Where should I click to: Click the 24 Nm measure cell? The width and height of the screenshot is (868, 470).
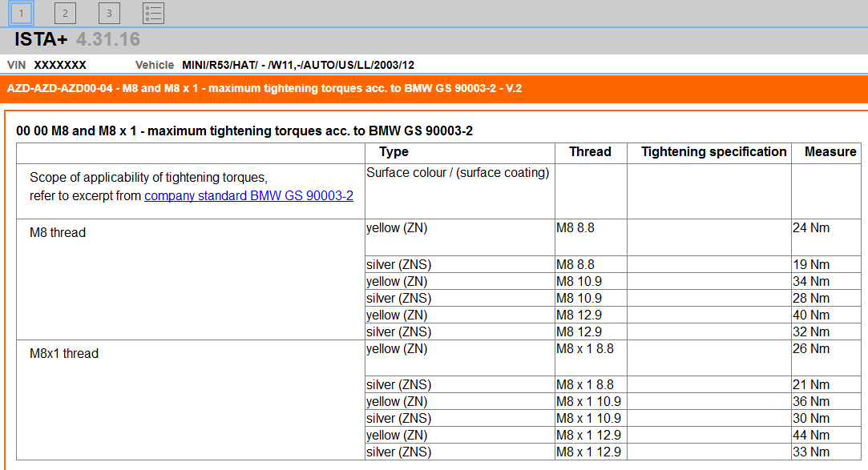tap(811, 228)
